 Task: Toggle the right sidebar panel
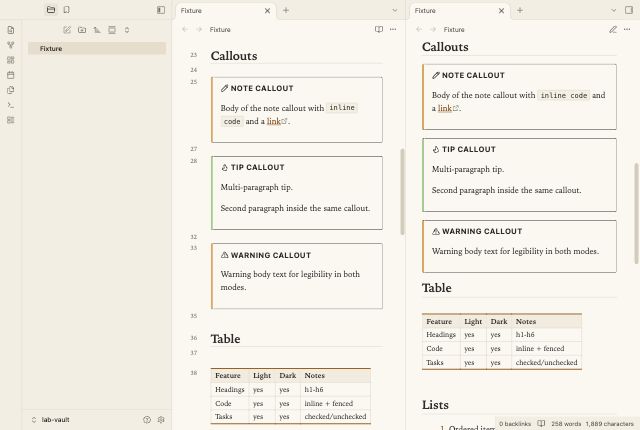[629, 10]
